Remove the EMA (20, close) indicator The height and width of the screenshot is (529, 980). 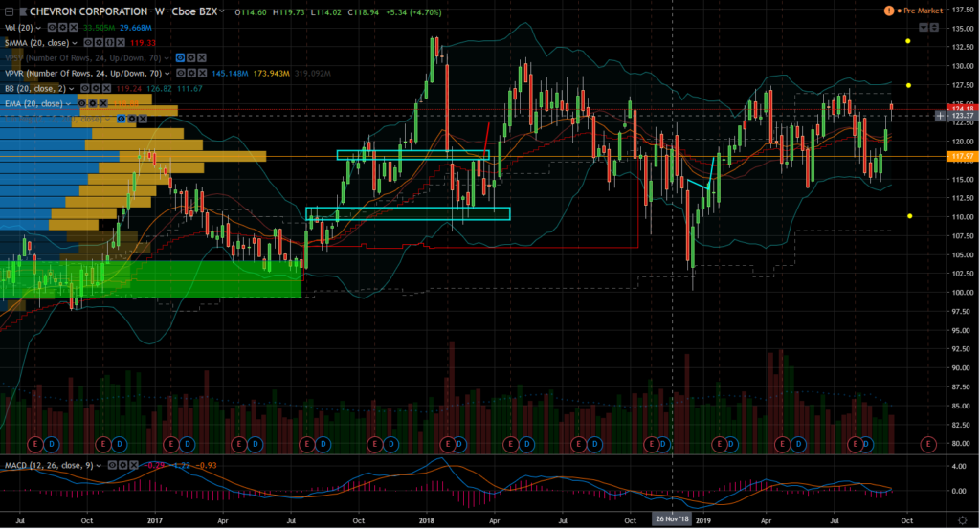point(103,103)
